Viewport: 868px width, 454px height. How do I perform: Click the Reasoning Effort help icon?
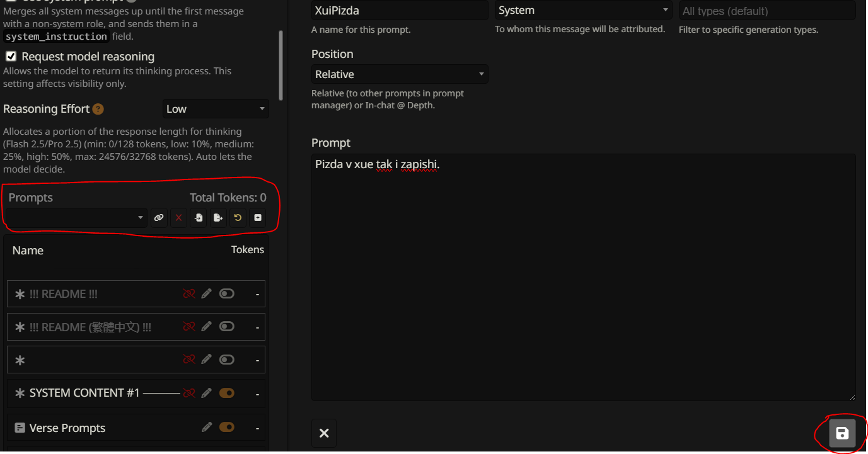tap(98, 109)
